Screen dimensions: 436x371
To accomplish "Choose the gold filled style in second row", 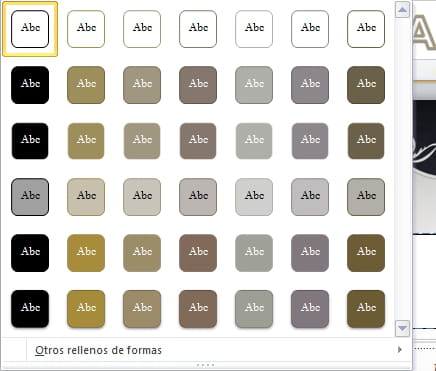I will (x=86, y=85).
